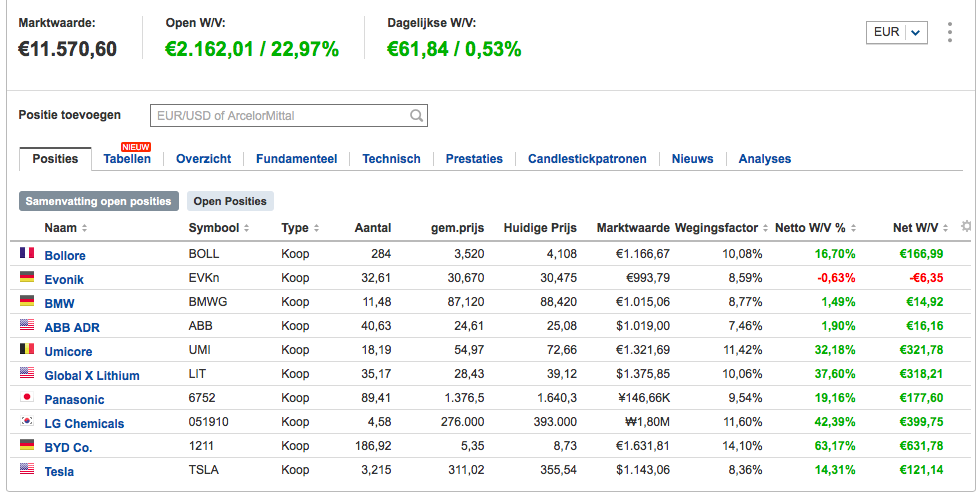Open the three-dot options menu
The width and height of the screenshot is (980, 500).
point(949,32)
